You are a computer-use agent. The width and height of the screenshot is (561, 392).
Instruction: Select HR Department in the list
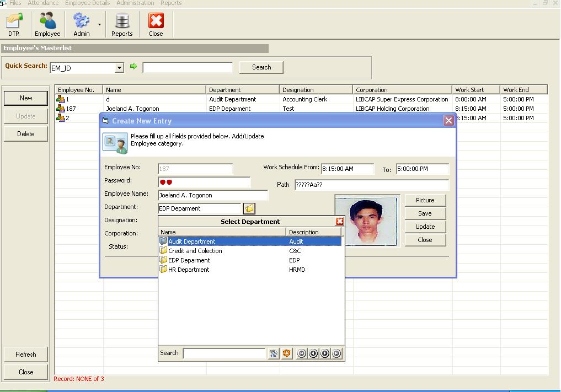[x=189, y=270]
